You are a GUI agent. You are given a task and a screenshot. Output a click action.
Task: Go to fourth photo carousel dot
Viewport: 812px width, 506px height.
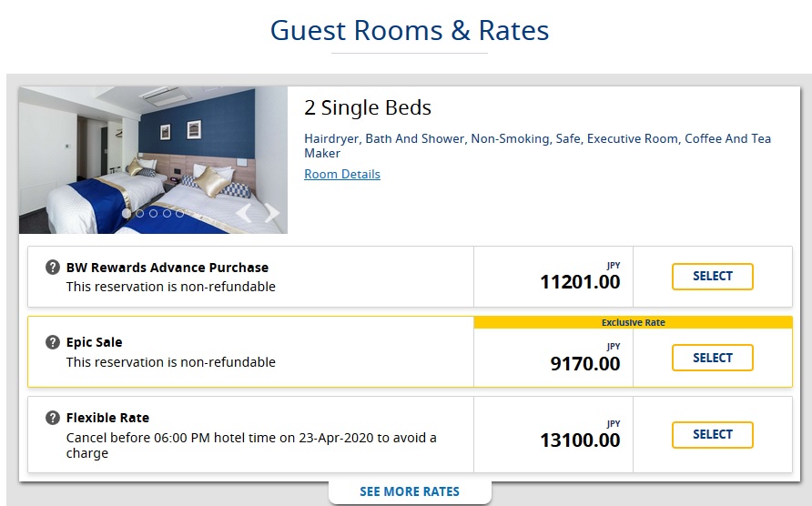(x=167, y=213)
